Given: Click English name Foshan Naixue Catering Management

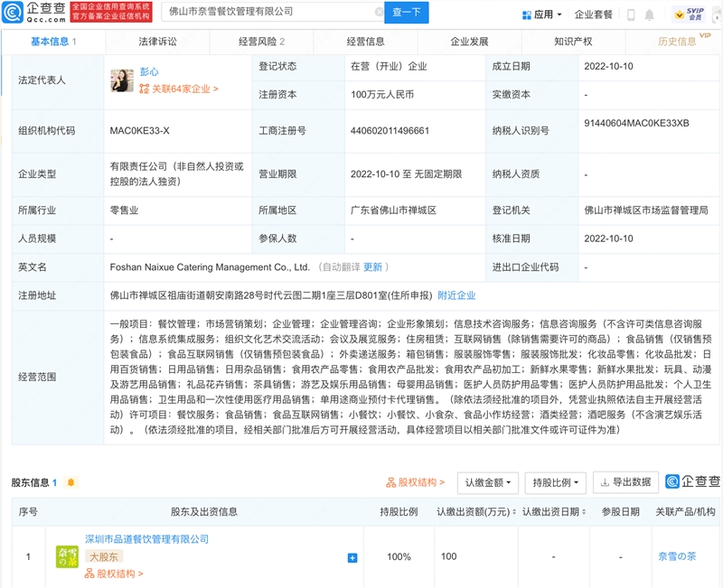Looking at the screenshot, I should coord(210,267).
